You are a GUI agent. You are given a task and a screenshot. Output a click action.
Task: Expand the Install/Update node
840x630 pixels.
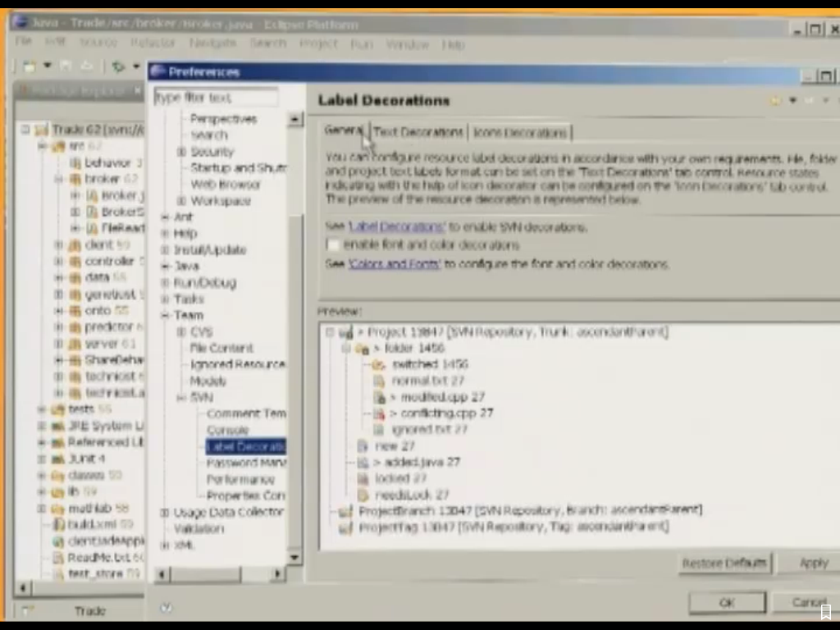click(166, 250)
